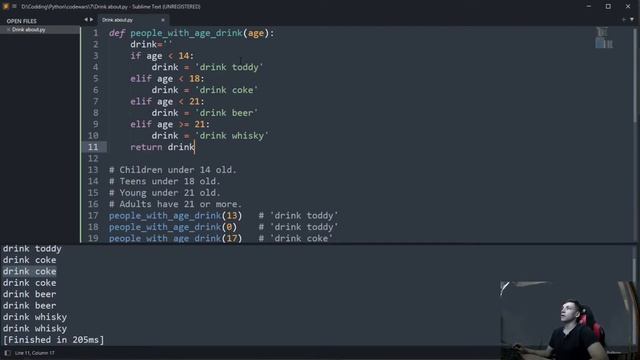
Task: Close the Drink about.py editor tab
Action: coord(163,20)
